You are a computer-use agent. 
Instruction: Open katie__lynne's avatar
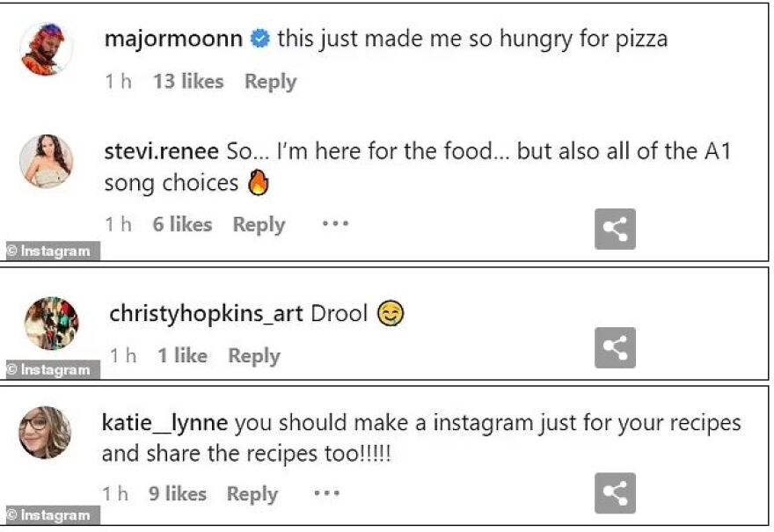(45, 433)
